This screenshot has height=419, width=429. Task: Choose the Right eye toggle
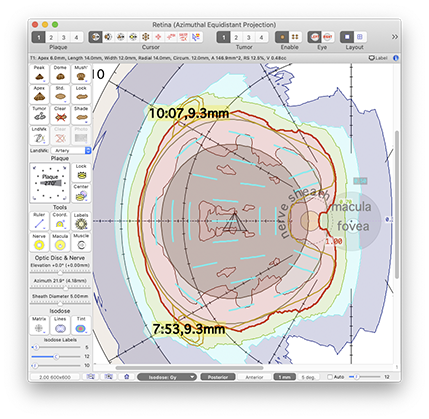click(x=328, y=37)
